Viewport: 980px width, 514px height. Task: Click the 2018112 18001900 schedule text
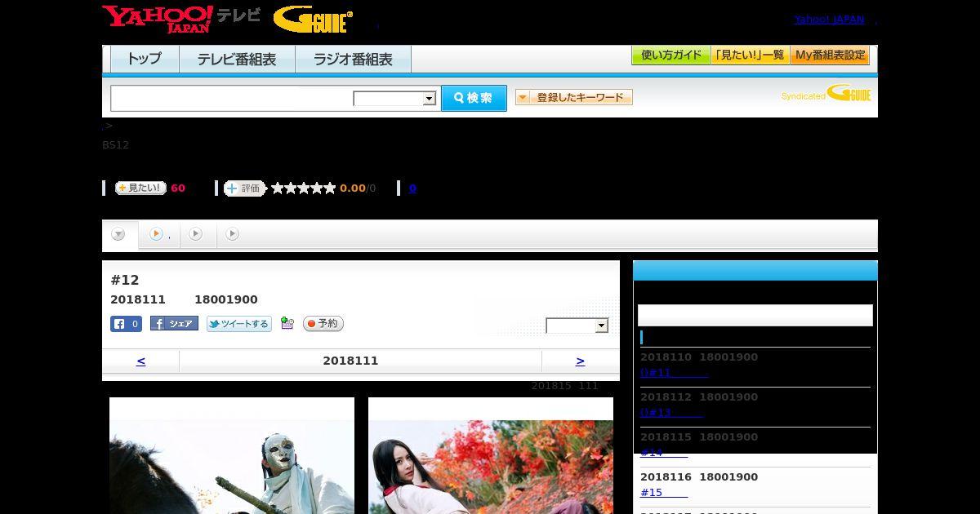699,397
